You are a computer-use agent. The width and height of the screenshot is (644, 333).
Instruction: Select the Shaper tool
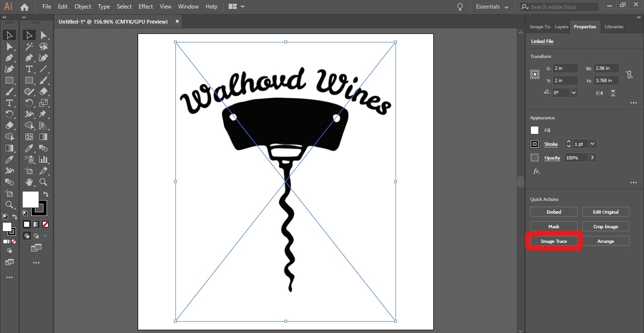pos(29,92)
